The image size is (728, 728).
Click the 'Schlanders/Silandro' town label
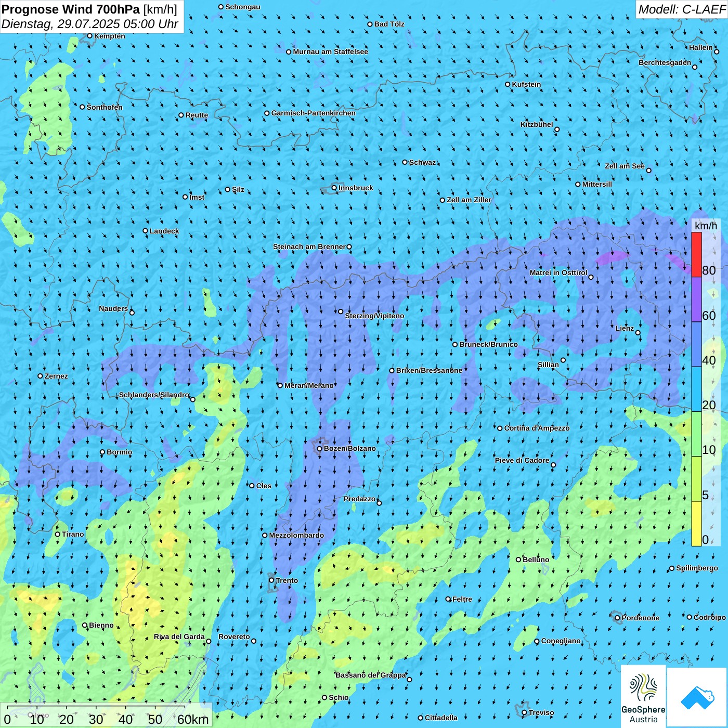coord(154,395)
